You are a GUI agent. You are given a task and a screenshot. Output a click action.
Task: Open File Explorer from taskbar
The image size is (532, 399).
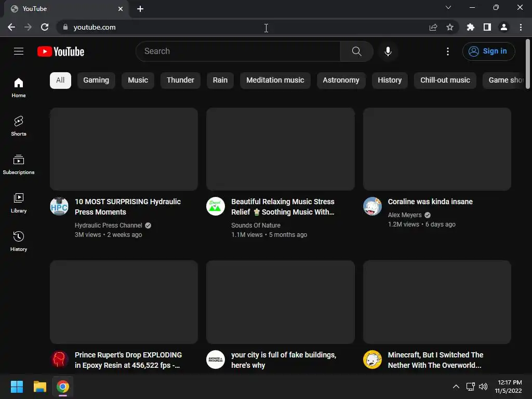click(39, 387)
